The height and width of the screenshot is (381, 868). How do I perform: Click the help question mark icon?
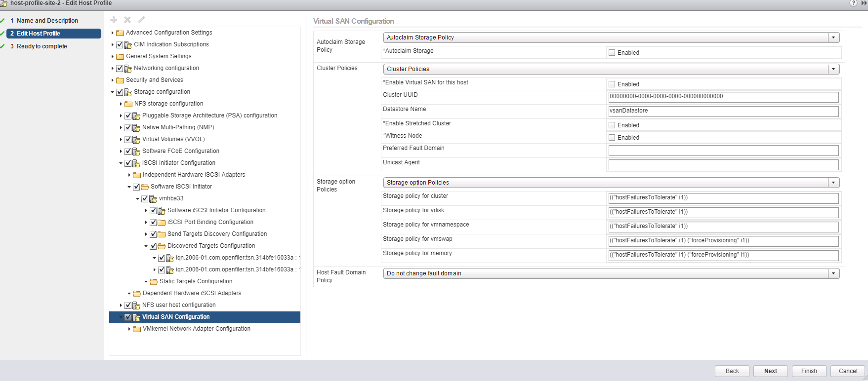853,3
